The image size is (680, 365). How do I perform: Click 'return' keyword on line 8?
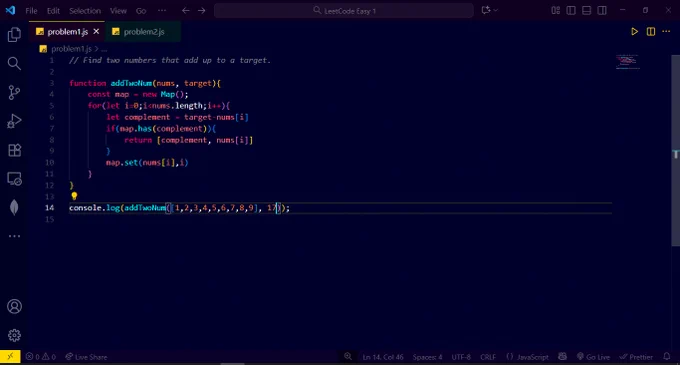click(x=138, y=140)
